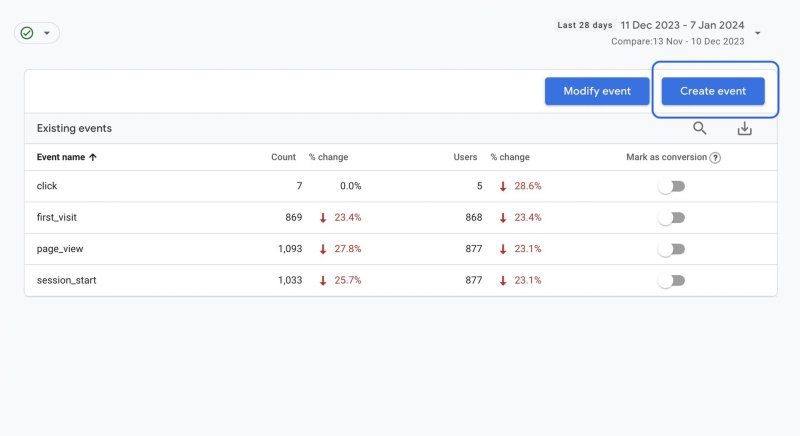Click the Mark as conversion column header
800x436 pixels.
(666, 157)
